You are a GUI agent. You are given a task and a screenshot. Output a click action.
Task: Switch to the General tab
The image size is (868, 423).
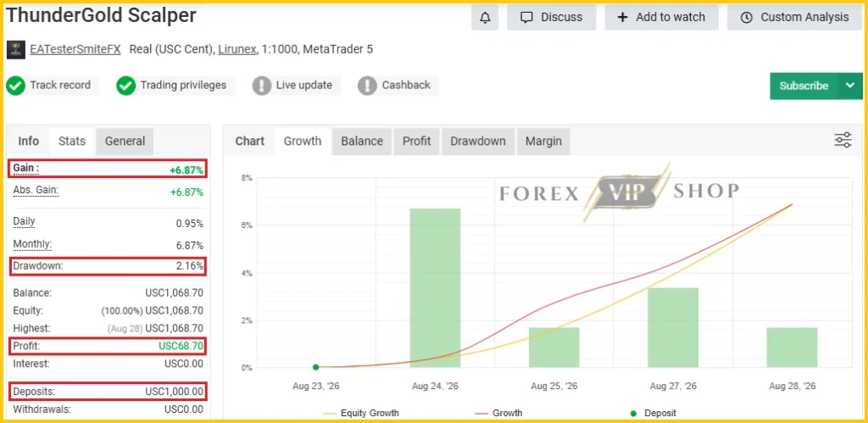[x=125, y=142]
